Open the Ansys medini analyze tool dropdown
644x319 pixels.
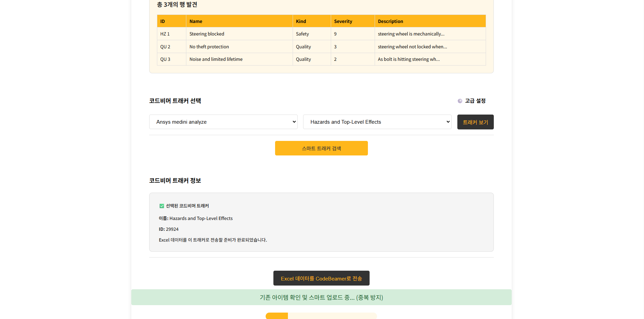tap(223, 122)
